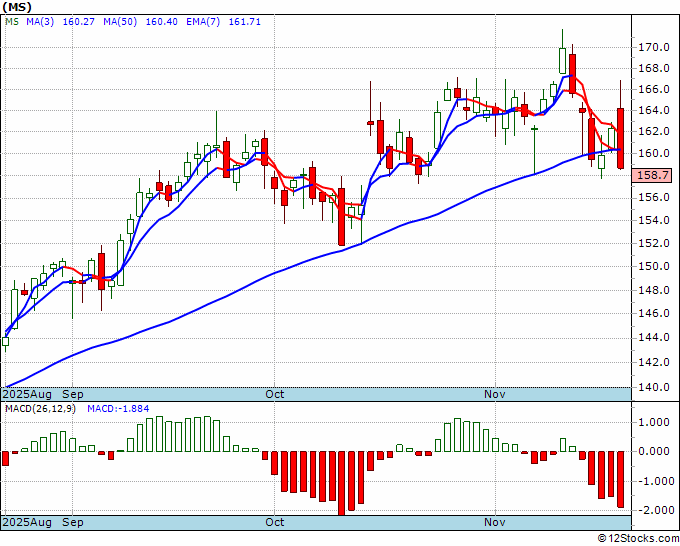680x546 pixels.
Task: Click the Nov label on MACD axis
Action: 495,522
